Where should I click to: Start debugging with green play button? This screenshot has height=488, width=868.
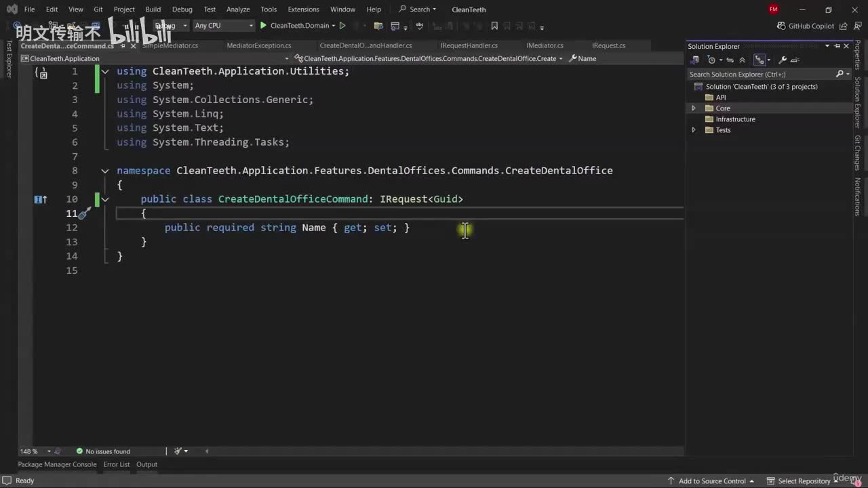click(x=263, y=26)
